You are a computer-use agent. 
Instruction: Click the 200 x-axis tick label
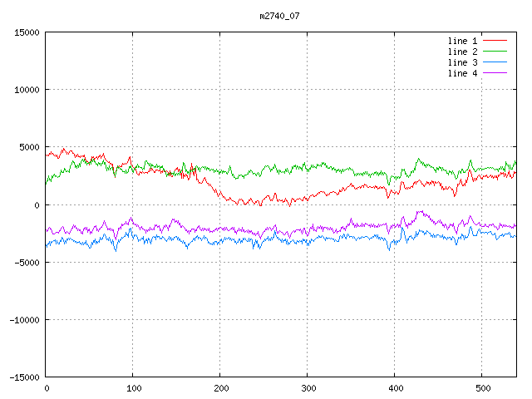coord(220,388)
